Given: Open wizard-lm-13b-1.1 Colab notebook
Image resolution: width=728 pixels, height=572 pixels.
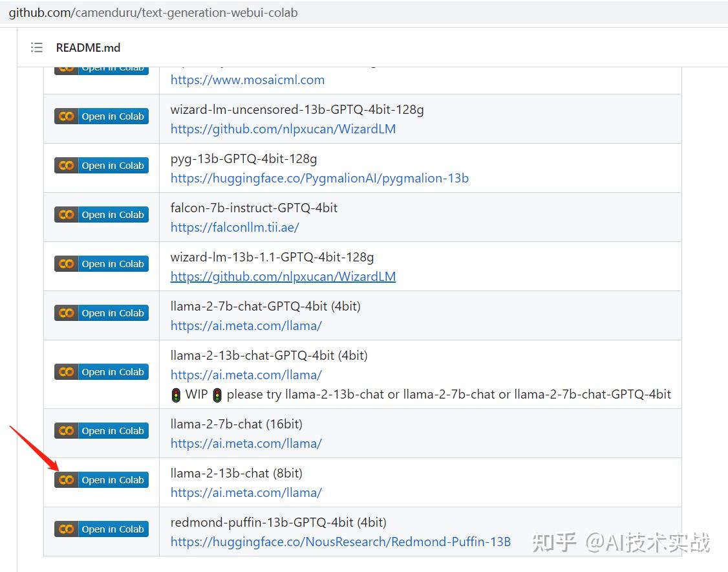Looking at the screenshot, I should pos(102,263).
